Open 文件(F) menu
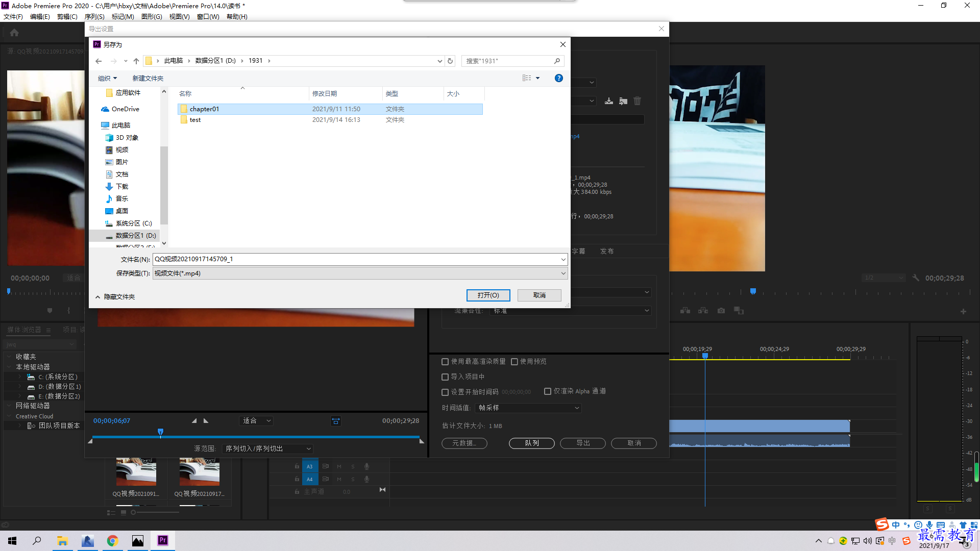980x551 pixels. coord(13,17)
